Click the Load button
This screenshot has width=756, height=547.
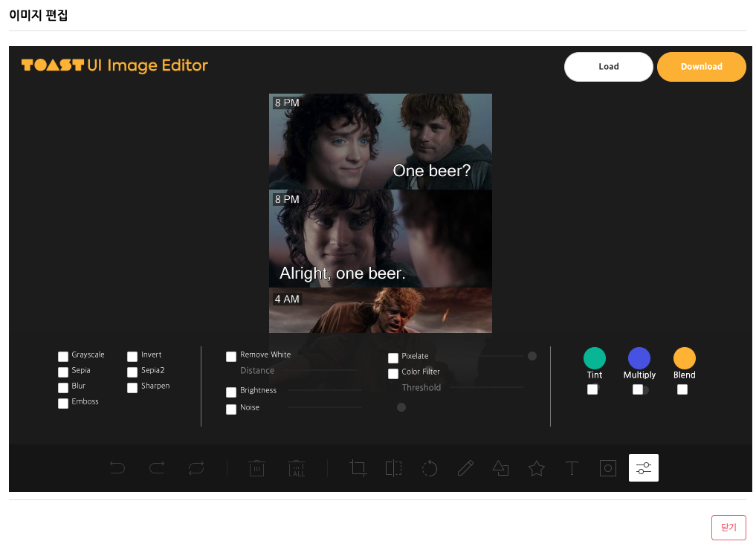pos(609,66)
